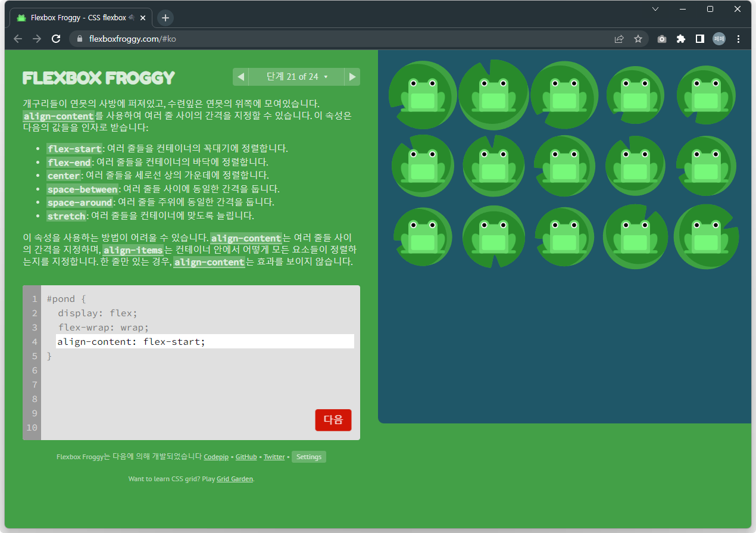Select the Flexbox Froggy browser tab
This screenshot has width=756, height=533.
coord(81,18)
